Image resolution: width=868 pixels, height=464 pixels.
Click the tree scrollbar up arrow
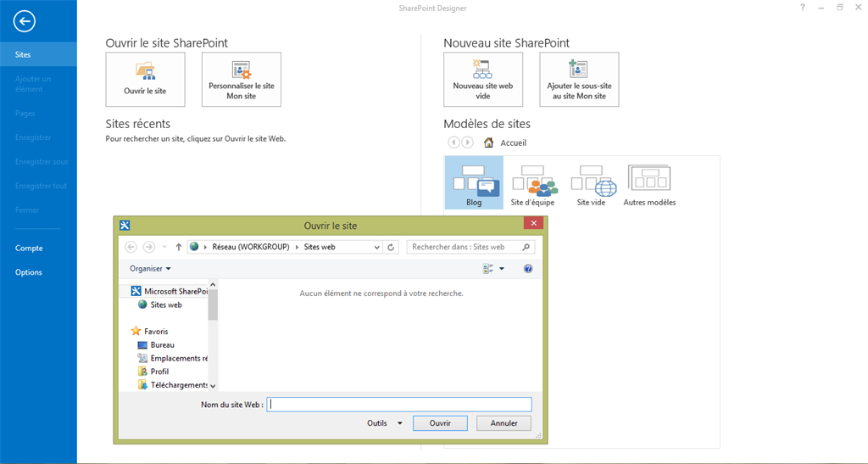pyautogui.click(x=213, y=285)
